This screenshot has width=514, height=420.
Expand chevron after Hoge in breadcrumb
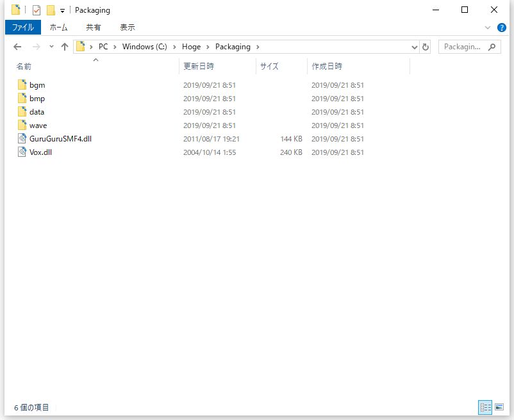pos(208,47)
